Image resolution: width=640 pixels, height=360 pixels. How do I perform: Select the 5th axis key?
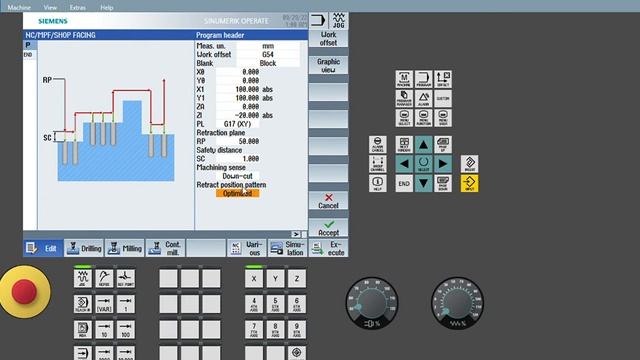coord(276,304)
